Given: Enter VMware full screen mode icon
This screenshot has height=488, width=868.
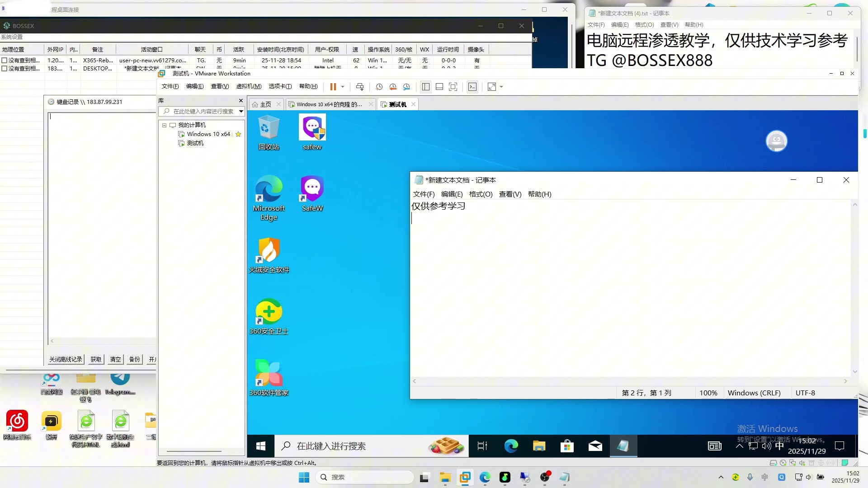Looking at the screenshot, I should pos(453,87).
